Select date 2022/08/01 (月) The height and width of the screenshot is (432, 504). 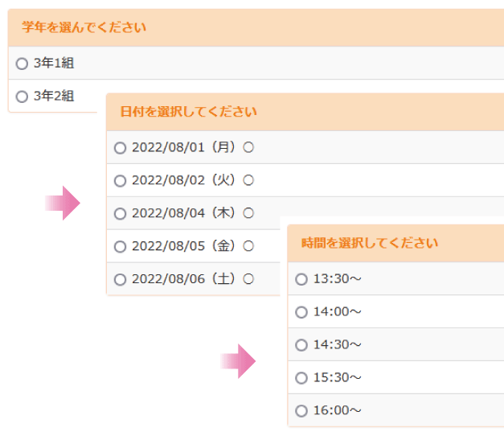click(x=121, y=148)
